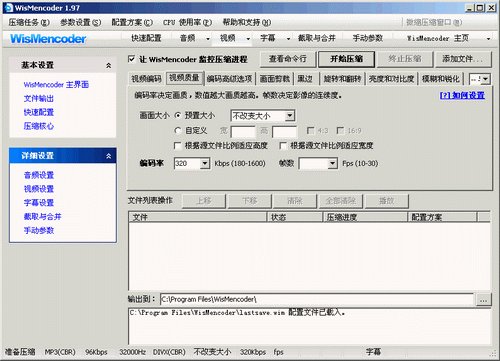Check the 16:9 aspect ratio box
The image size is (500, 361).
click(x=340, y=130)
